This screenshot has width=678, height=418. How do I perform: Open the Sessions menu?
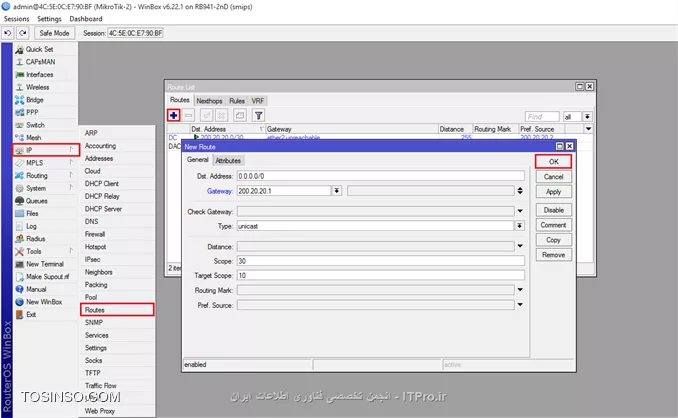[16, 19]
